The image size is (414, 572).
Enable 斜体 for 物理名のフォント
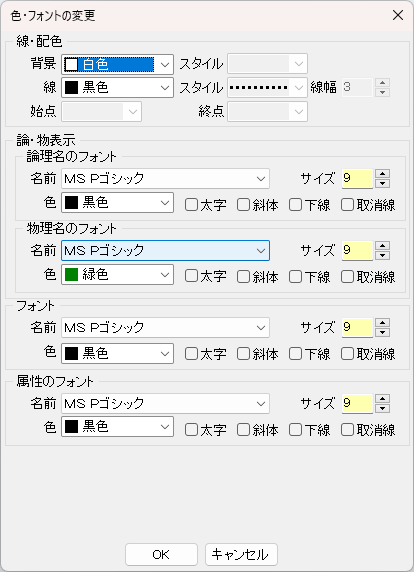coord(258,277)
